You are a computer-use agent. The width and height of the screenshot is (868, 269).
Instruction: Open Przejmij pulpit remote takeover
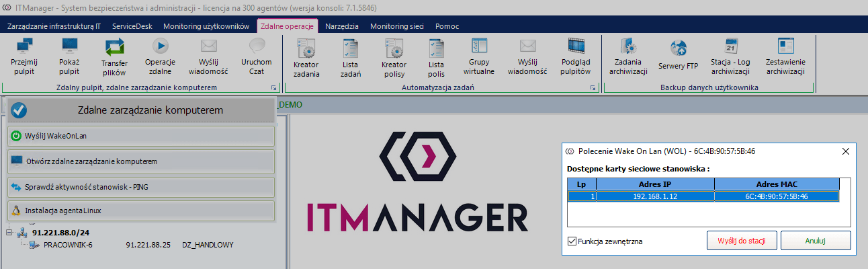coord(24,56)
